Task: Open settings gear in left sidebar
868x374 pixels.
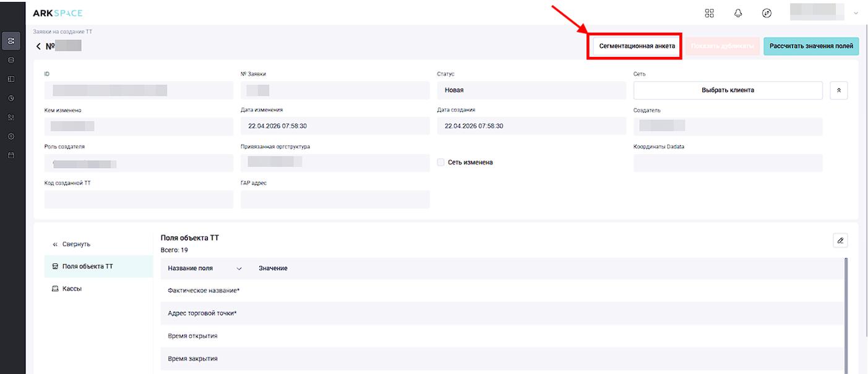Action: click(12, 136)
